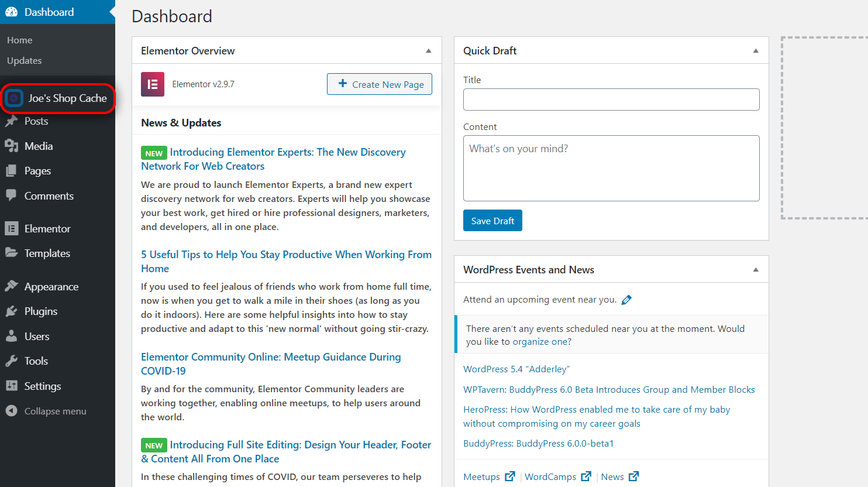Open the BuddyPress 6.0.0-beta1 link

coord(539,443)
